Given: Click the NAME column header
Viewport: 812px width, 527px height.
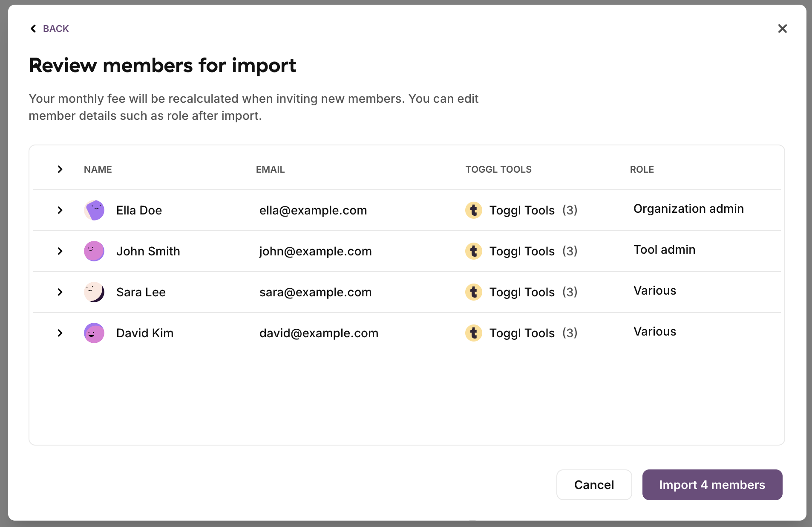Looking at the screenshot, I should click(x=98, y=169).
